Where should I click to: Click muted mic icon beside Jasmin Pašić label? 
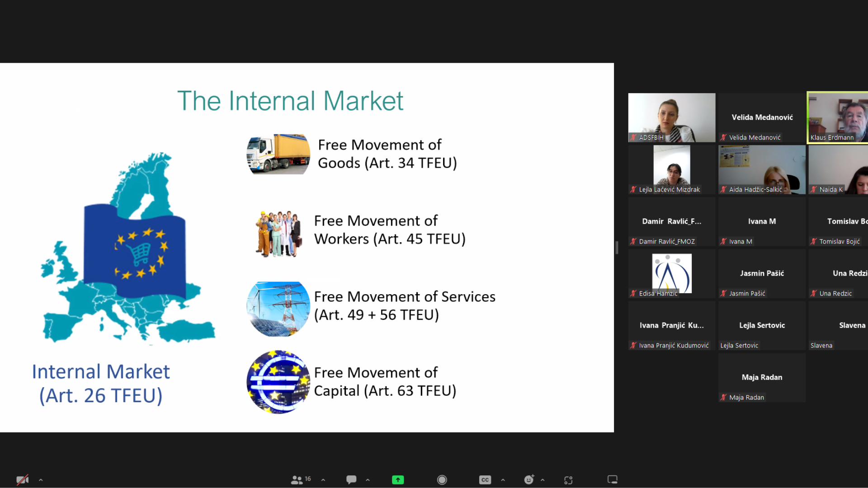723,293
